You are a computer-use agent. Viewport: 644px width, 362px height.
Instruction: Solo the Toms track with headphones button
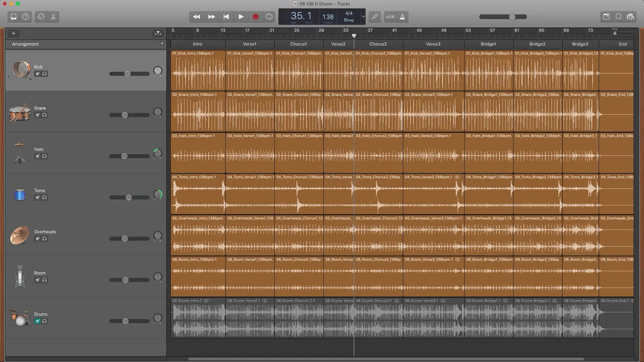(x=45, y=197)
